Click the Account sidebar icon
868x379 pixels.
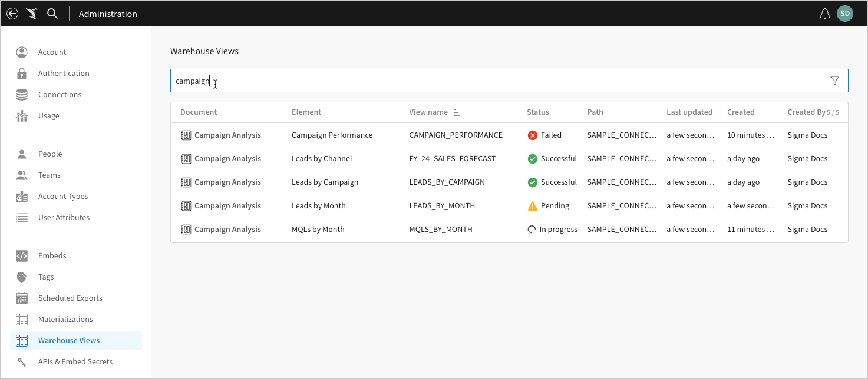click(22, 52)
